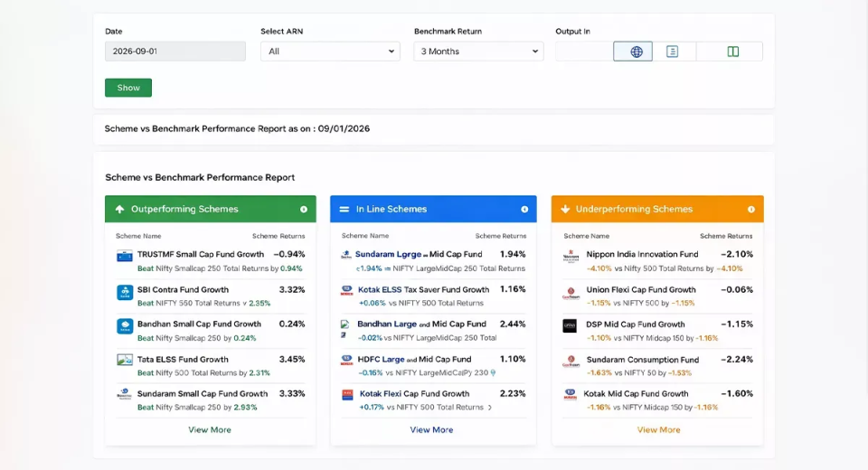
Task: Click Kotak Flexi Cap Fund logo
Action: click(347, 395)
